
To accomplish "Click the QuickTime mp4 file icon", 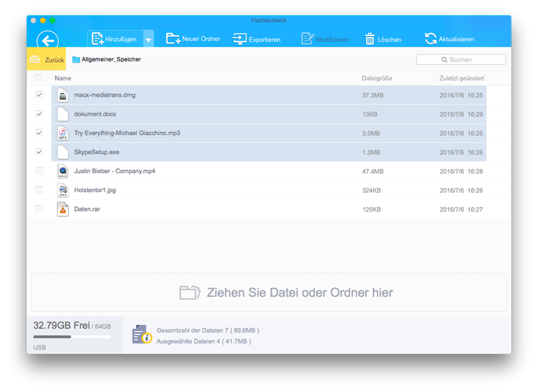I will (63, 171).
